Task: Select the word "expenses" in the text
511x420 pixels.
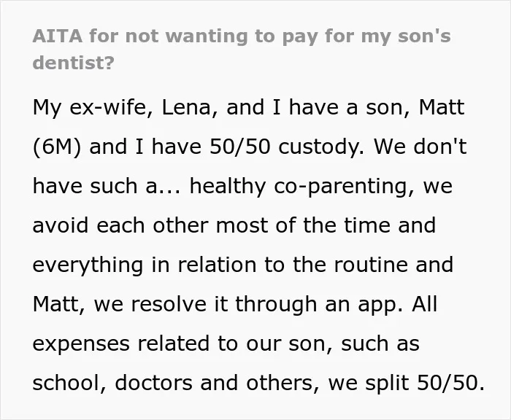Action: pyautogui.click(x=81, y=345)
